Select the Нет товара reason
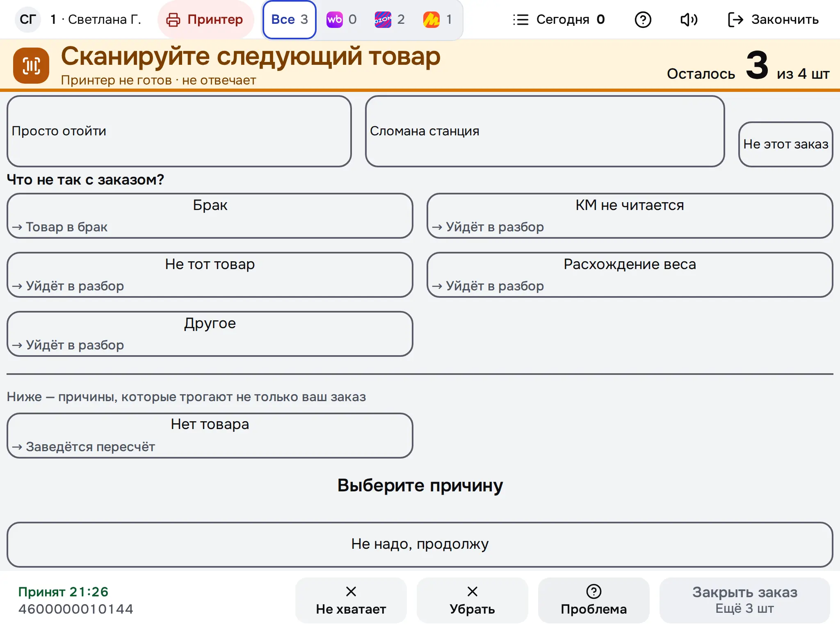Image resolution: width=840 pixels, height=630 pixels. click(210, 435)
